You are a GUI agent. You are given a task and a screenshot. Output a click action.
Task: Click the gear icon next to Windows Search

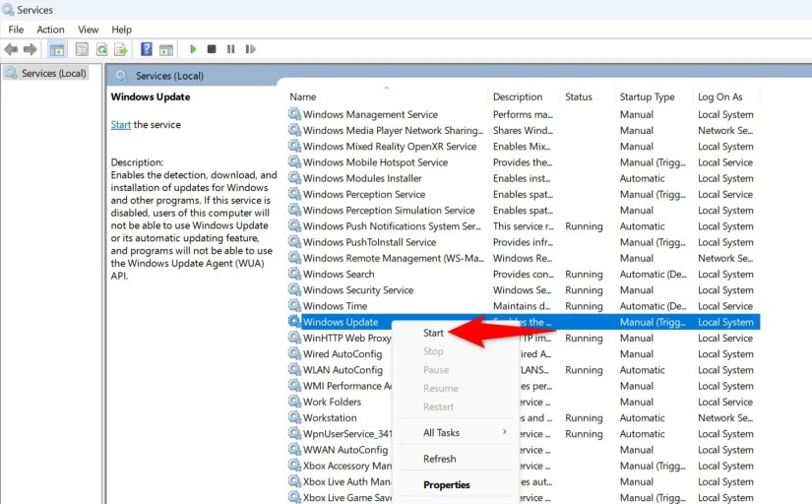tap(294, 274)
